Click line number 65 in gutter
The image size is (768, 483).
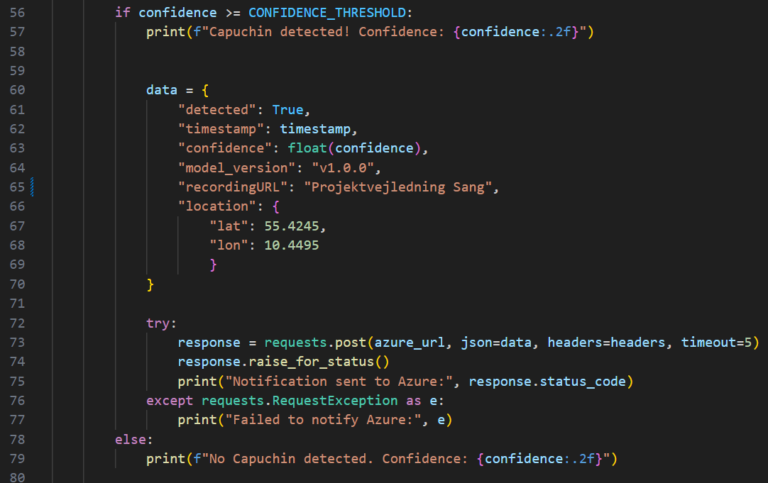coord(17,187)
